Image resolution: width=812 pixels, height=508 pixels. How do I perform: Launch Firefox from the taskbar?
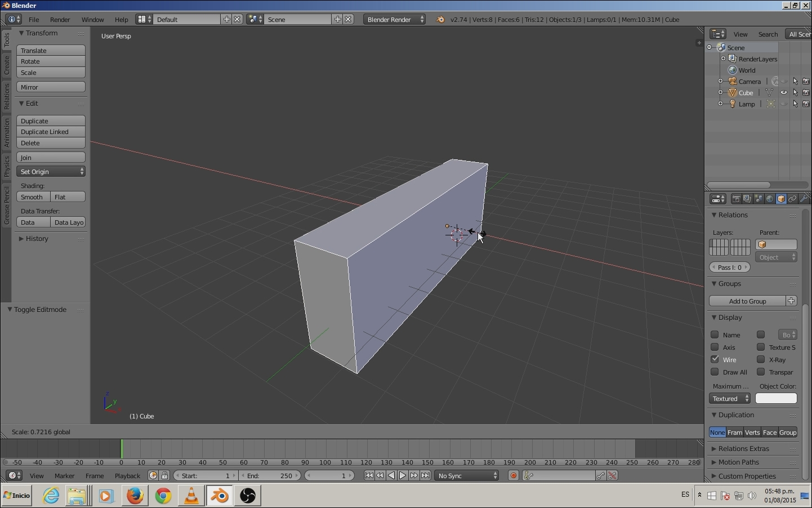click(x=135, y=496)
